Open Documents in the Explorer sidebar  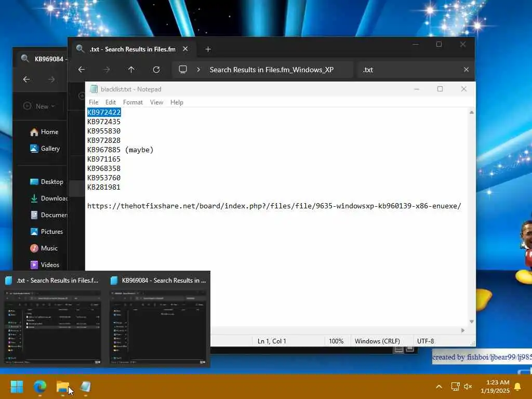click(x=48, y=215)
